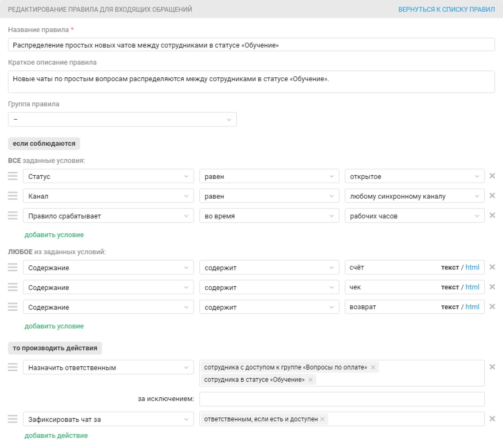503x448 pixels.
Task: Remove «Вопросы по оплате» group tag
Action: (373, 367)
